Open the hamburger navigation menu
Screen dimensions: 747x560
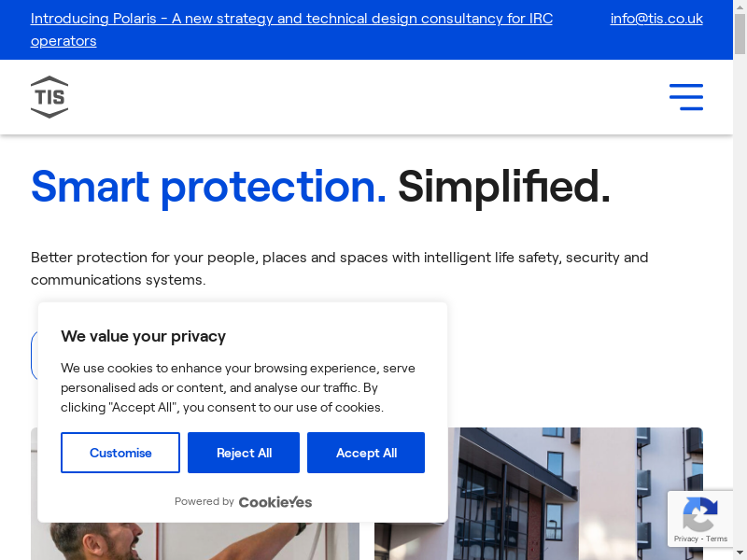(x=686, y=97)
